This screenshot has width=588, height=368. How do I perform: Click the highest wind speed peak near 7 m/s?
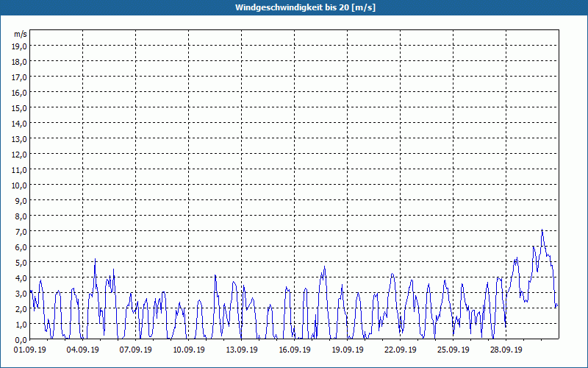click(542, 230)
